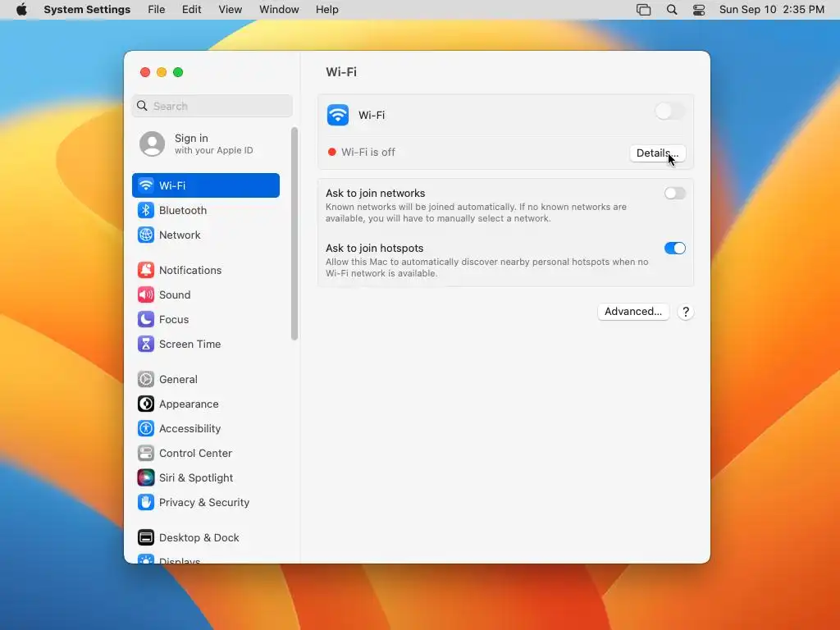The height and width of the screenshot is (630, 840).
Task: Click the window close button
Action: (x=145, y=72)
